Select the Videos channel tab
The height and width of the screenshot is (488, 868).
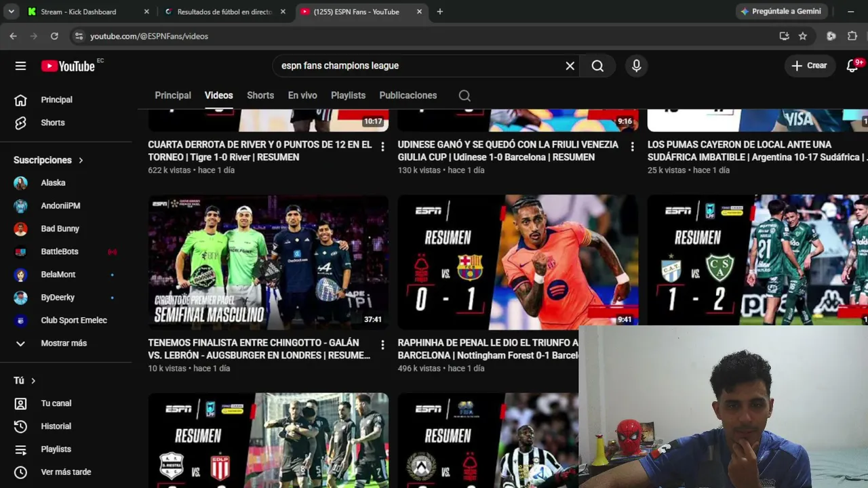pyautogui.click(x=219, y=96)
